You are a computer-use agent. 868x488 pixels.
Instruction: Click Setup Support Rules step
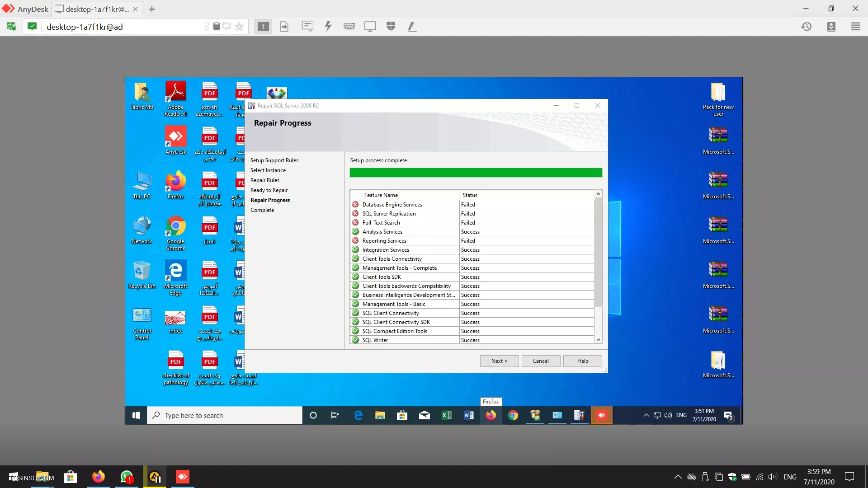pos(274,160)
